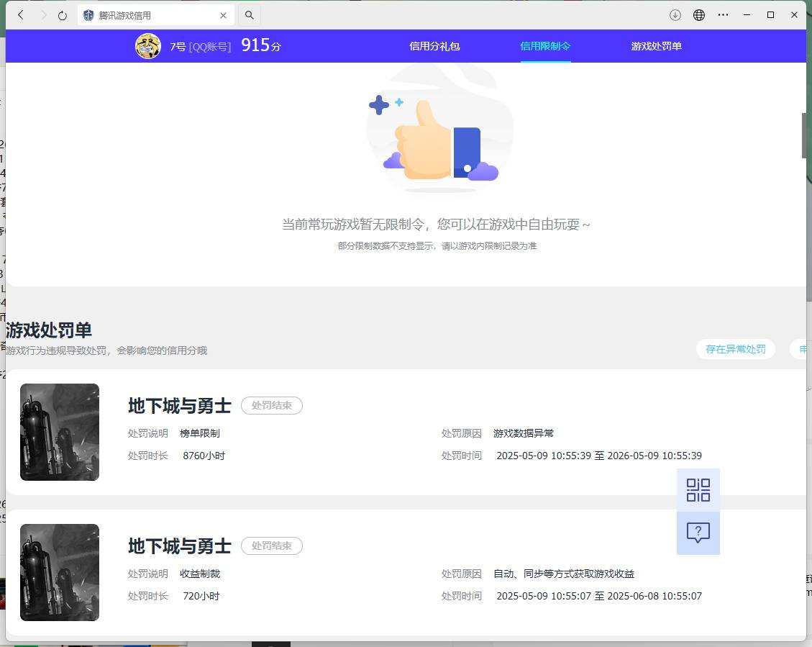Image resolution: width=812 pixels, height=647 pixels.
Task: Click the 游戏处罚单 section heading
Action: pyautogui.click(x=49, y=330)
